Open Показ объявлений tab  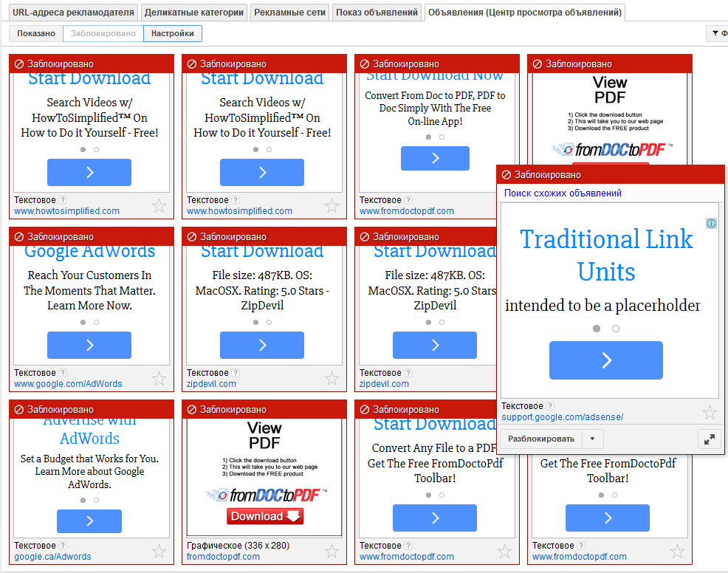click(x=377, y=13)
